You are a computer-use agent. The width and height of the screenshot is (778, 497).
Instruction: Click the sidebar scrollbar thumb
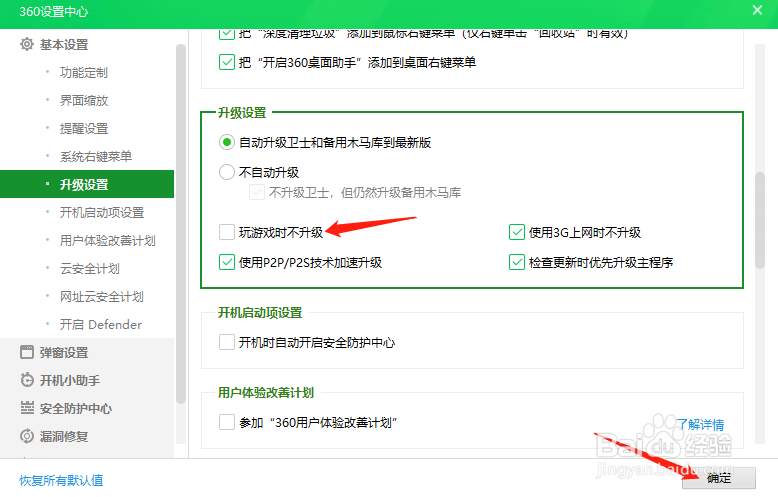(181, 223)
